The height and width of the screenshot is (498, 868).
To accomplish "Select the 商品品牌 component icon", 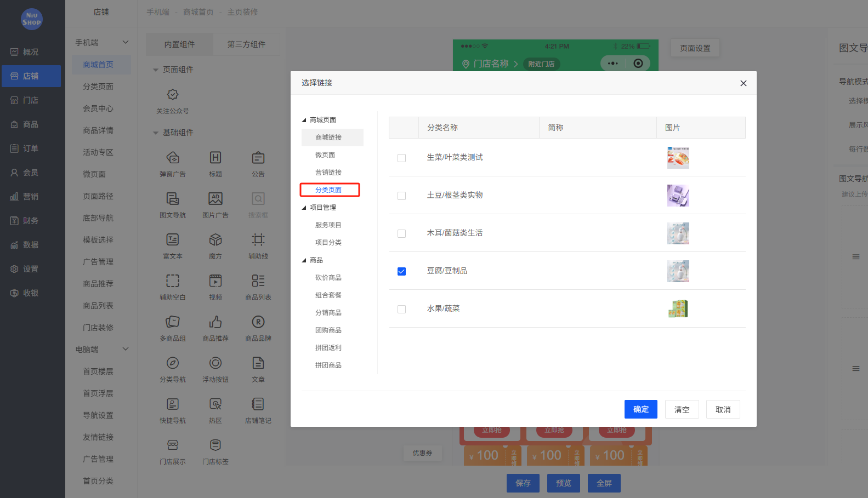I will 258,322.
